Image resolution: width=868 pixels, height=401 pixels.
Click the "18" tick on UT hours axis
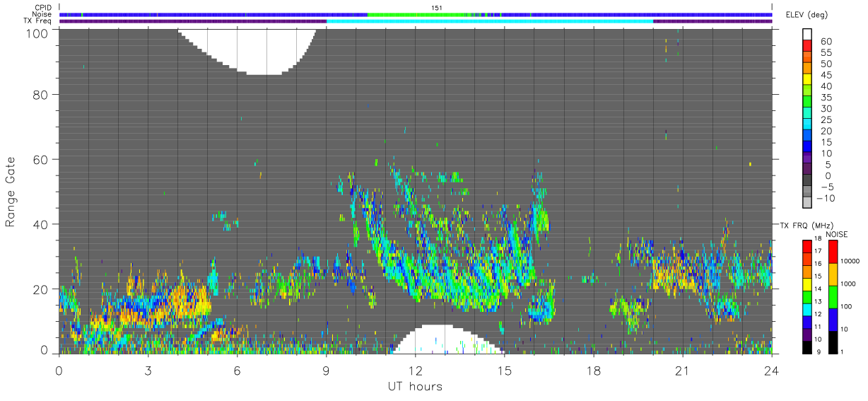coord(594,371)
